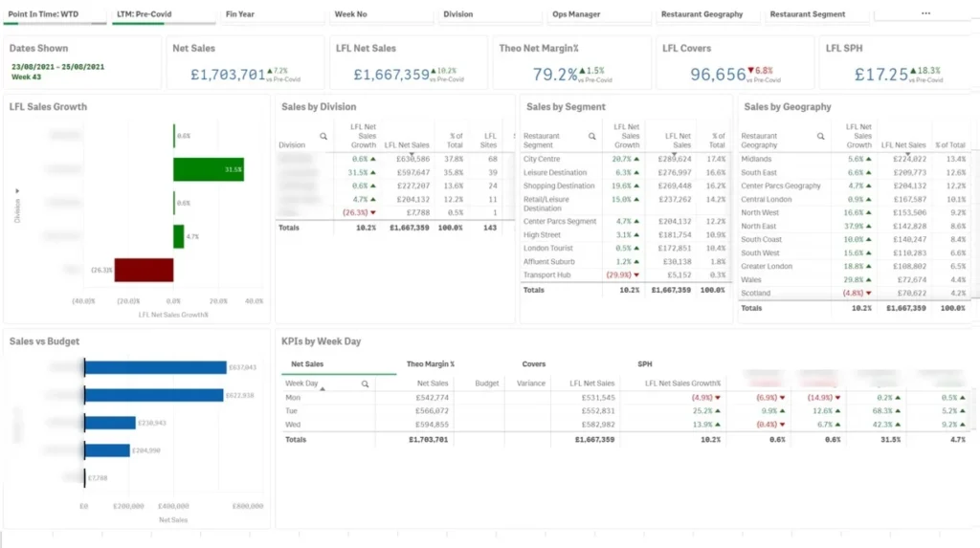Click the dates shown 23/08/2021 - 25/08/2021
This screenshot has height=548, width=980.
tap(57, 67)
